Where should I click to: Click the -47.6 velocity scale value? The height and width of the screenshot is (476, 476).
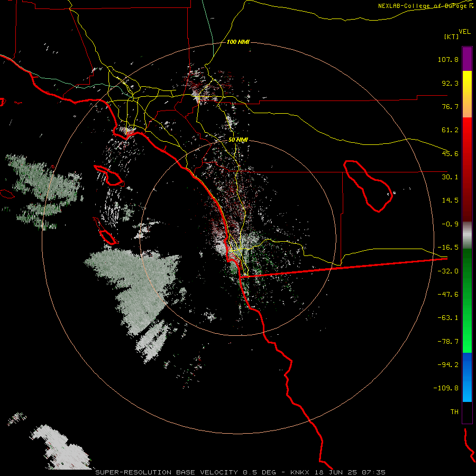click(448, 295)
